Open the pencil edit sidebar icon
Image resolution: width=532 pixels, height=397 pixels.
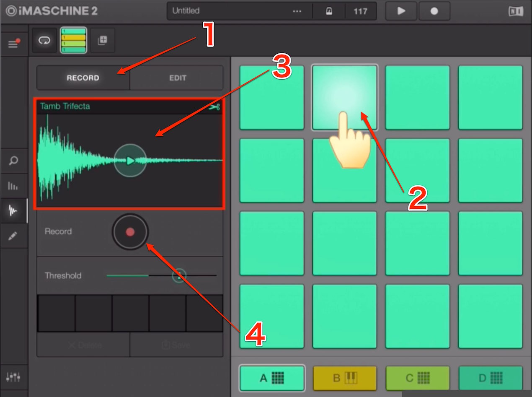(13, 236)
